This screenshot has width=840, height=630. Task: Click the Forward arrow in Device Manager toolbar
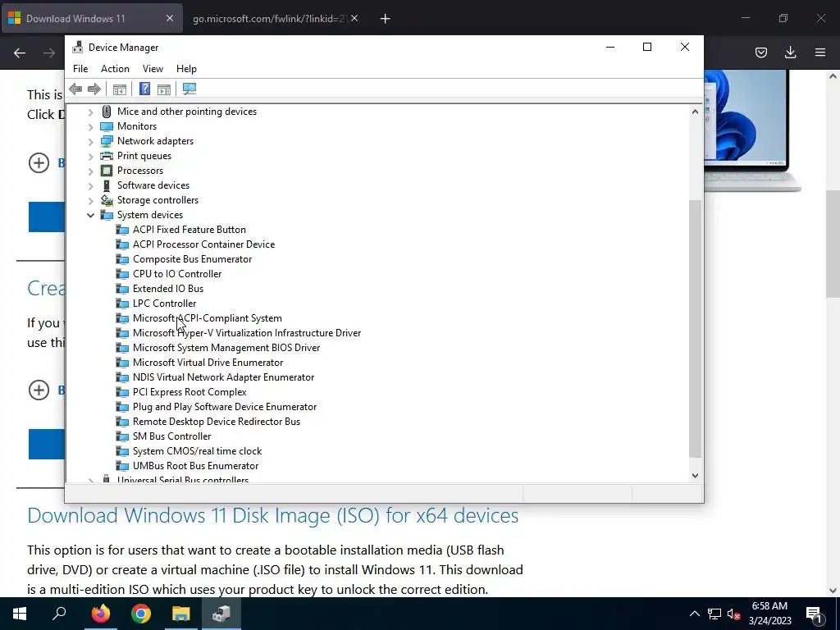(x=94, y=89)
